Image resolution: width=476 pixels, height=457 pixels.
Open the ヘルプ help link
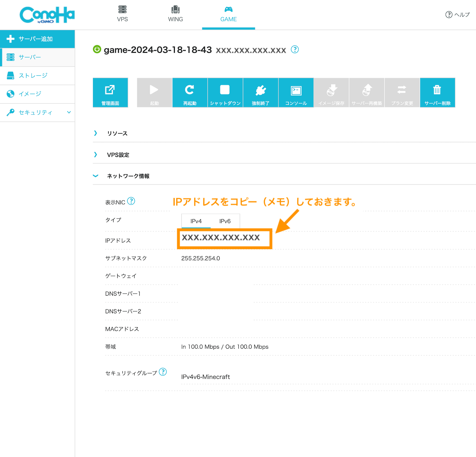tap(457, 15)
